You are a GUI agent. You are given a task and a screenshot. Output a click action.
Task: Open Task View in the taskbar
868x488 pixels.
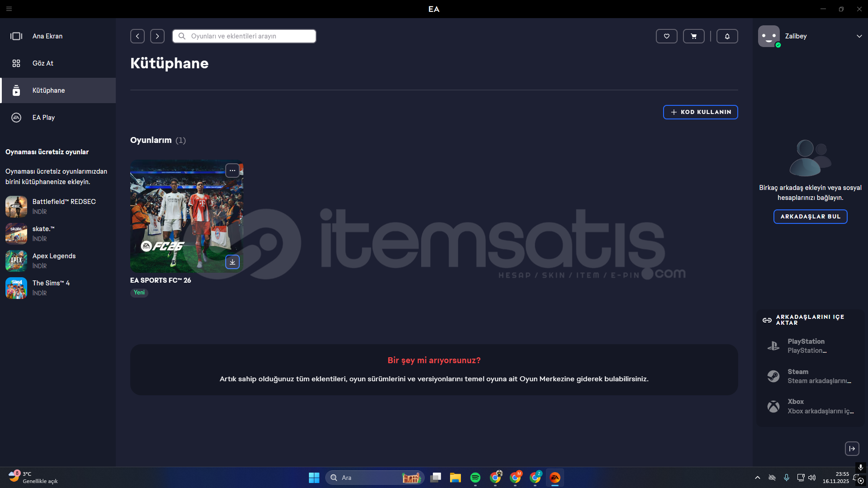pos(436,478)
